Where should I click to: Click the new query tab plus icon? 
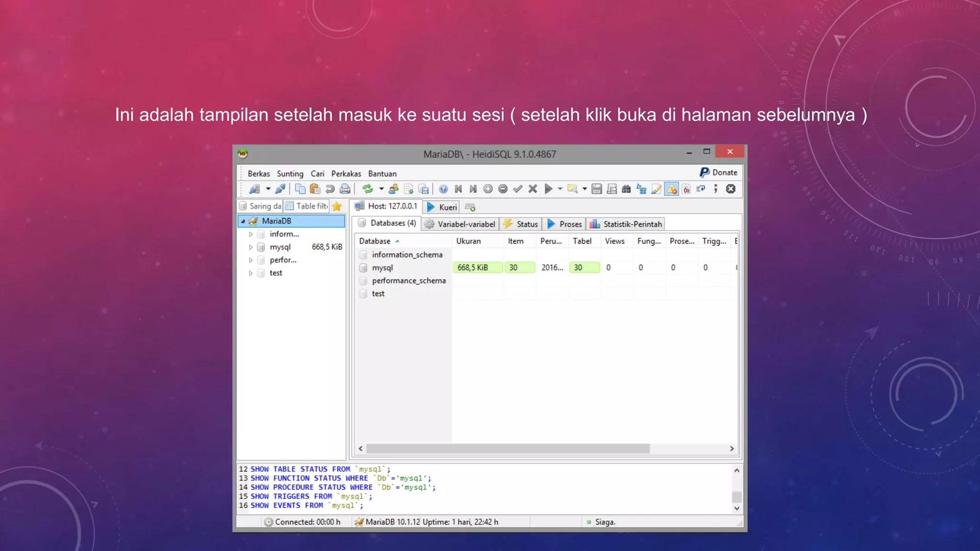click(470, 207)
